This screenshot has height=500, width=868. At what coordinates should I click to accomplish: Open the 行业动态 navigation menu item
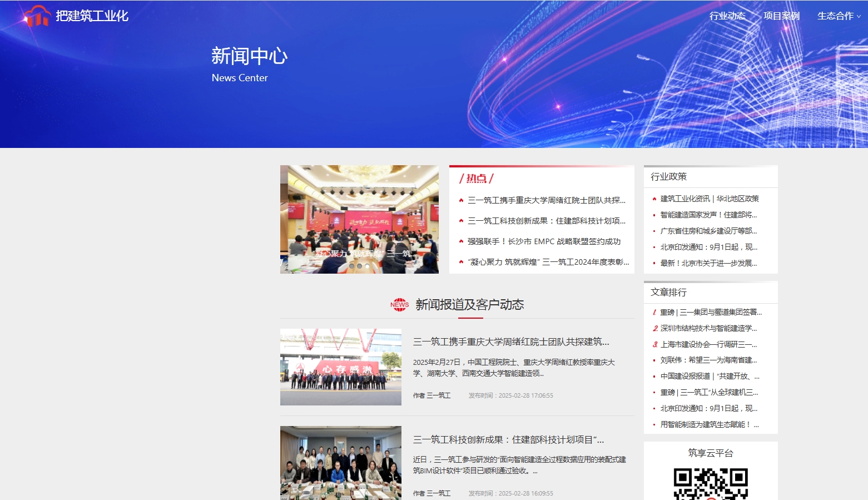[x=727, y=16]
